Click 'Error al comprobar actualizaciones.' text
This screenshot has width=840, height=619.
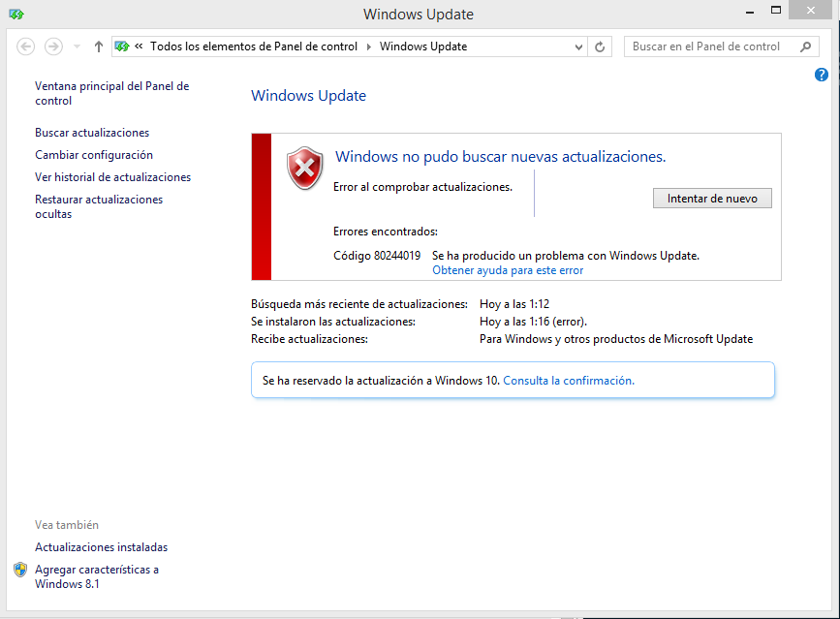pyautogui.click(x=422, y=187)
